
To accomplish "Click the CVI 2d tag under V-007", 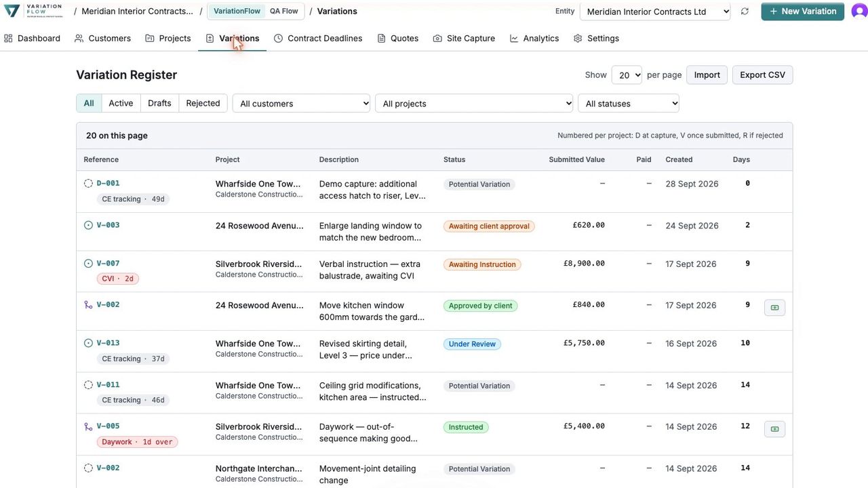I will pyautogui.click(x=118, y=279).
